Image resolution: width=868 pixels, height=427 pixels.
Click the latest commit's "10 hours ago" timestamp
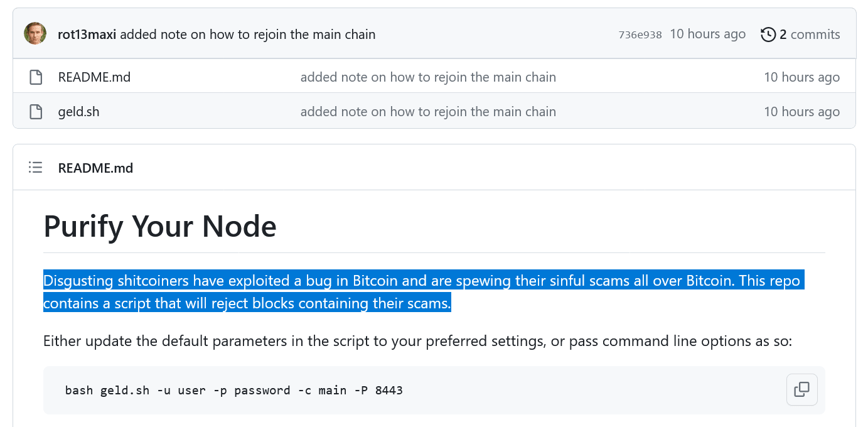(x=707, y=35)
